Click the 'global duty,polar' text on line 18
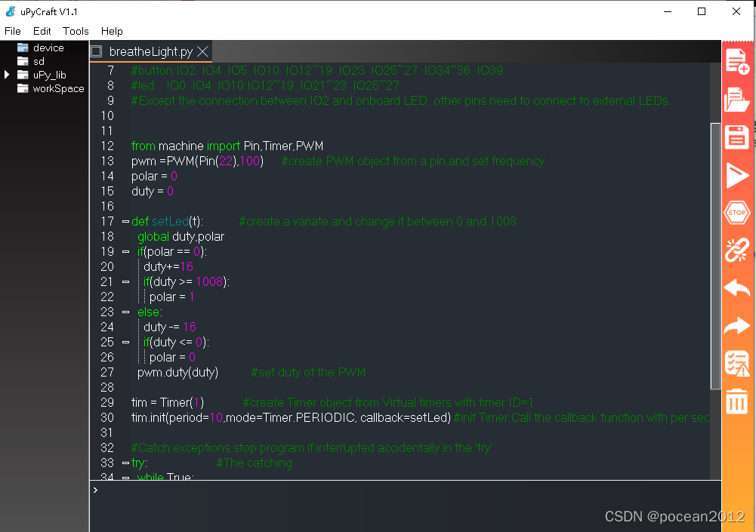756x532 pixels. click(181, 237)
